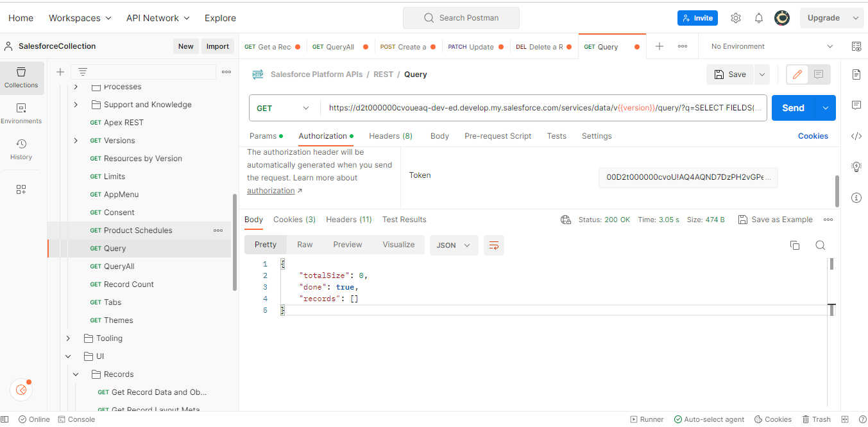Switch to the comment mode icon
Screen dimensions: 868x427
[x=819, y=74]
